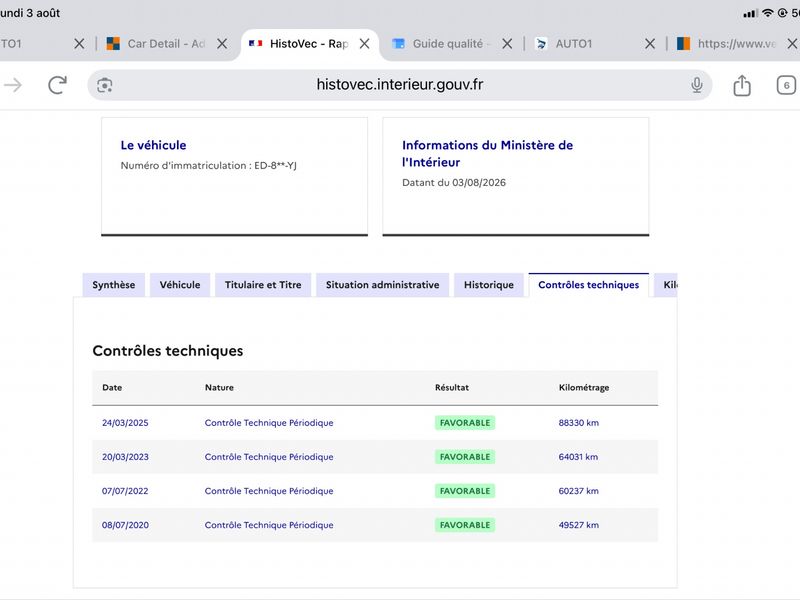This screenshot has height=600, width=800.
Task: Click the 64031 km mileage value
Action: [578, 457]
